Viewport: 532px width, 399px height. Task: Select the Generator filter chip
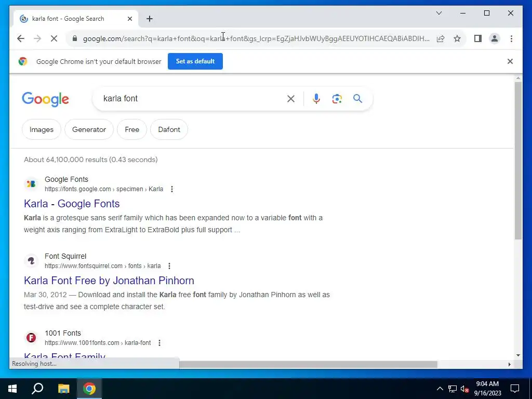(x=89, y=129)
